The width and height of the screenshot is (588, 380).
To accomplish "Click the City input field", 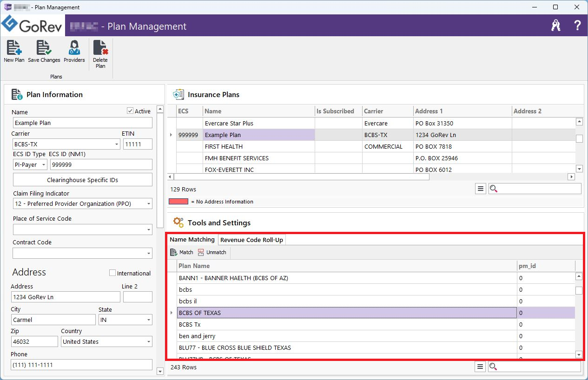I will (53, 320).
